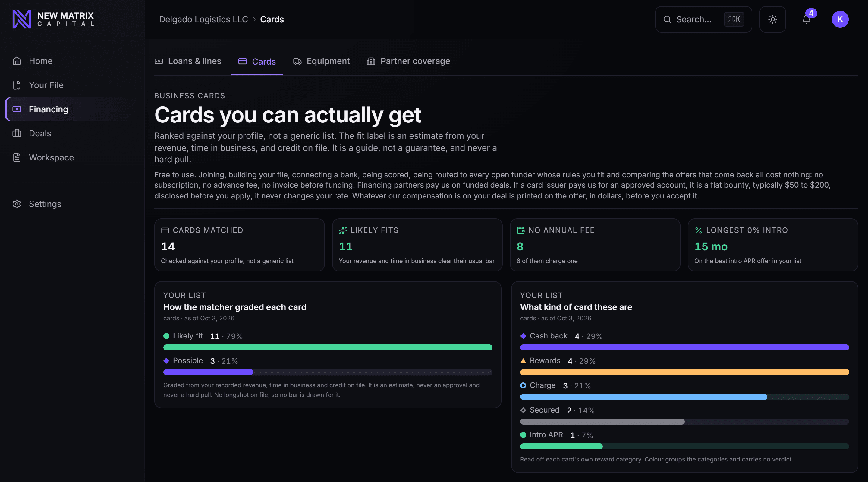Viewport: 868px width, 482px height.
Task: Click the Cash back purple bar
Action: [684, 347]
